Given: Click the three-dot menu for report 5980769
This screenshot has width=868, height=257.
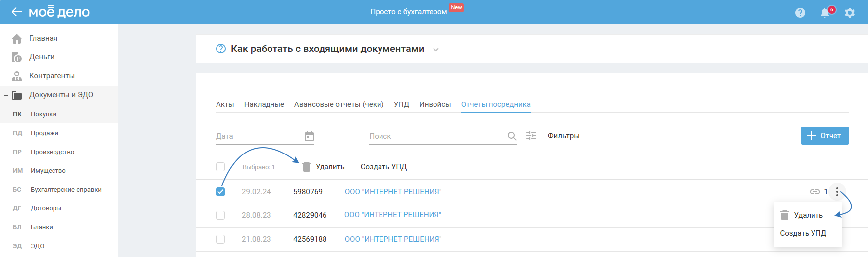Looking at the screenshot, I should pyautogui.click(x=837, y=192).
